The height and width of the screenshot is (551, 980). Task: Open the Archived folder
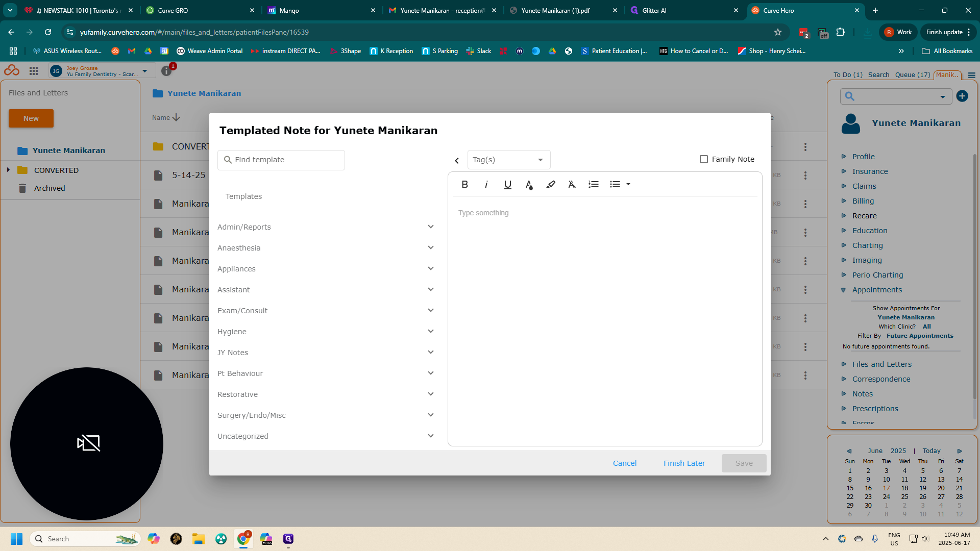[49, 188]
